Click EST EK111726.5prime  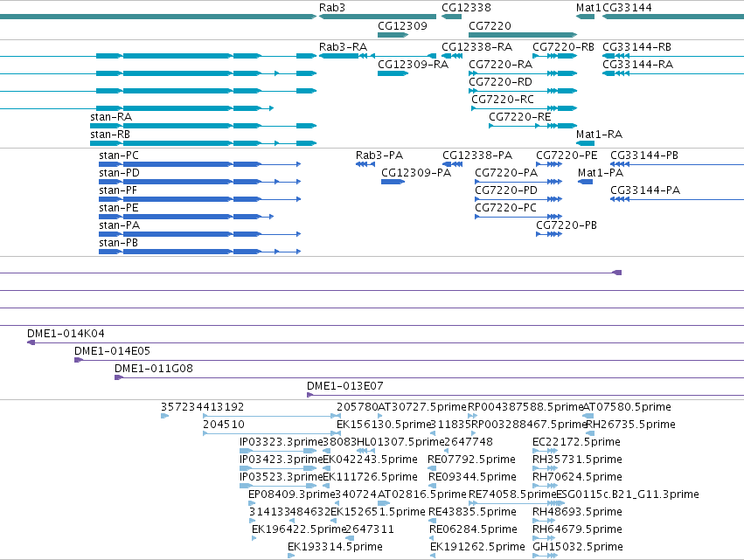click(370, 476)
